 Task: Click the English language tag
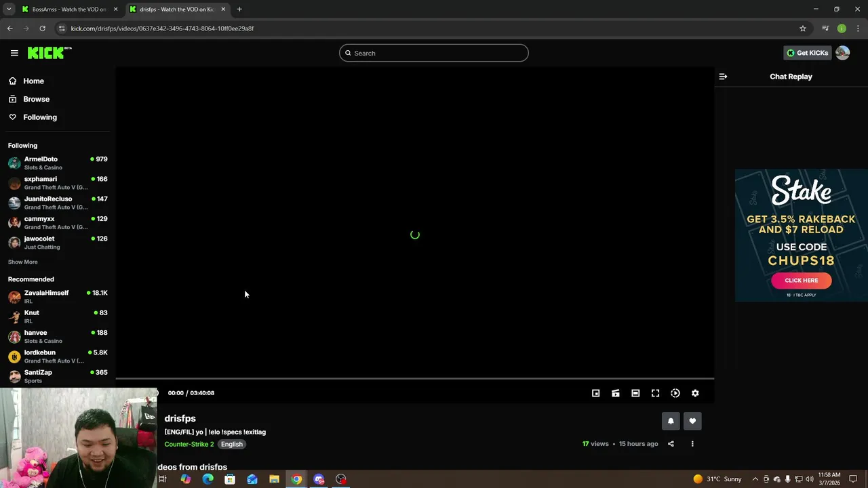(231, 444)
